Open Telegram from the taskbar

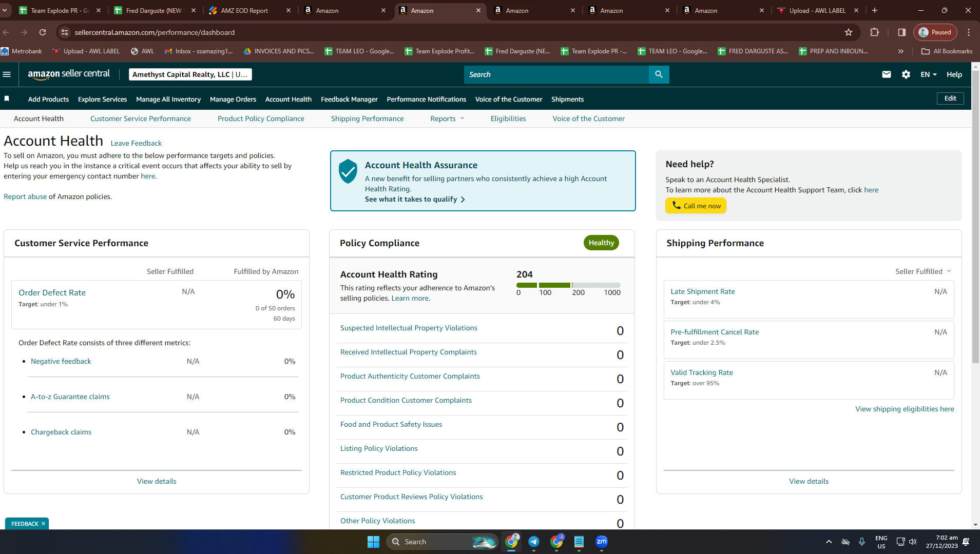[x=534, y=542]
